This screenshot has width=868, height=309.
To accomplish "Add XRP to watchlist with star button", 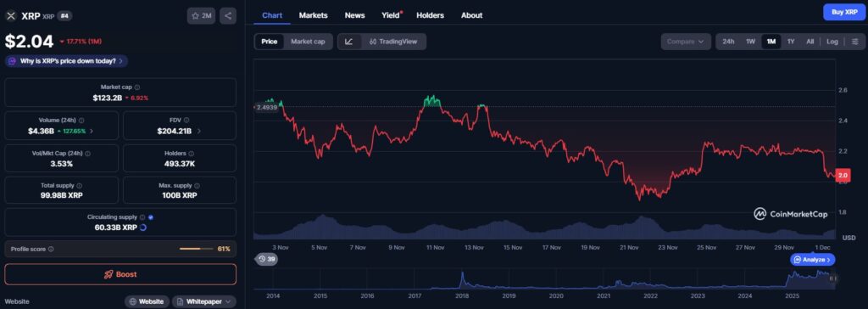I will click(x=202, y=16).
